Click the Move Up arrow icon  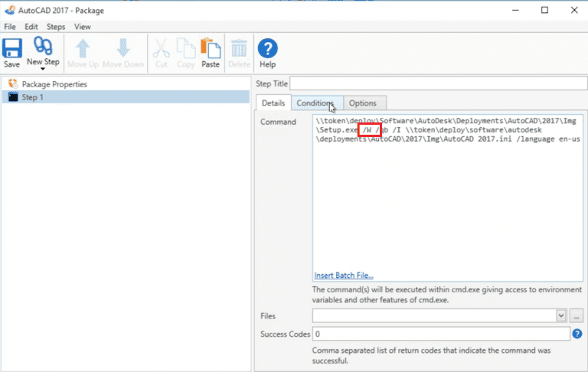click(83, 48)
